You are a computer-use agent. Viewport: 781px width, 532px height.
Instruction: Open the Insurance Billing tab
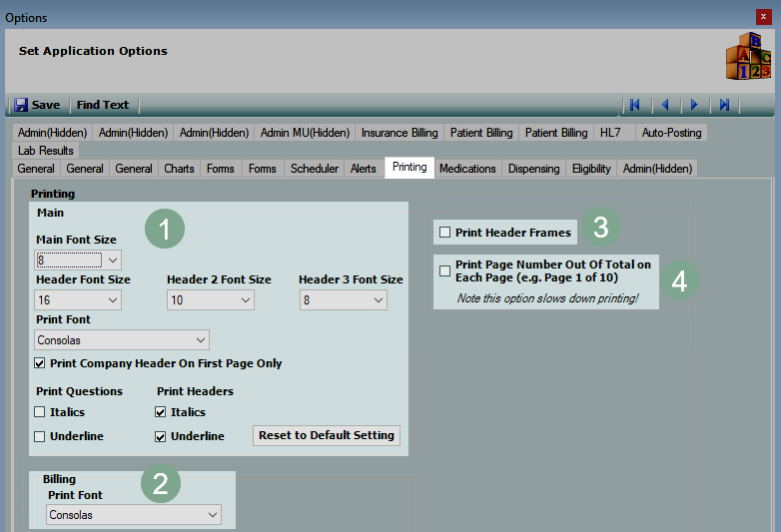pos(399,133)
